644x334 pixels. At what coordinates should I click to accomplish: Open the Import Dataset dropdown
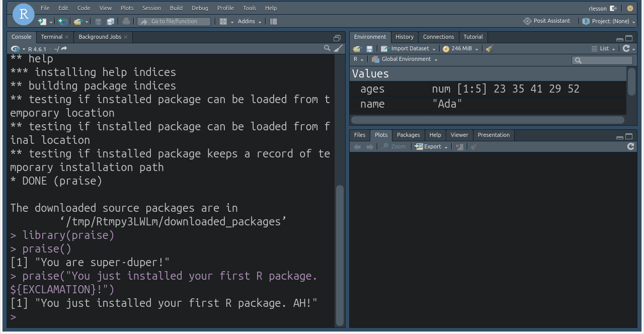(x=408, y=49)
